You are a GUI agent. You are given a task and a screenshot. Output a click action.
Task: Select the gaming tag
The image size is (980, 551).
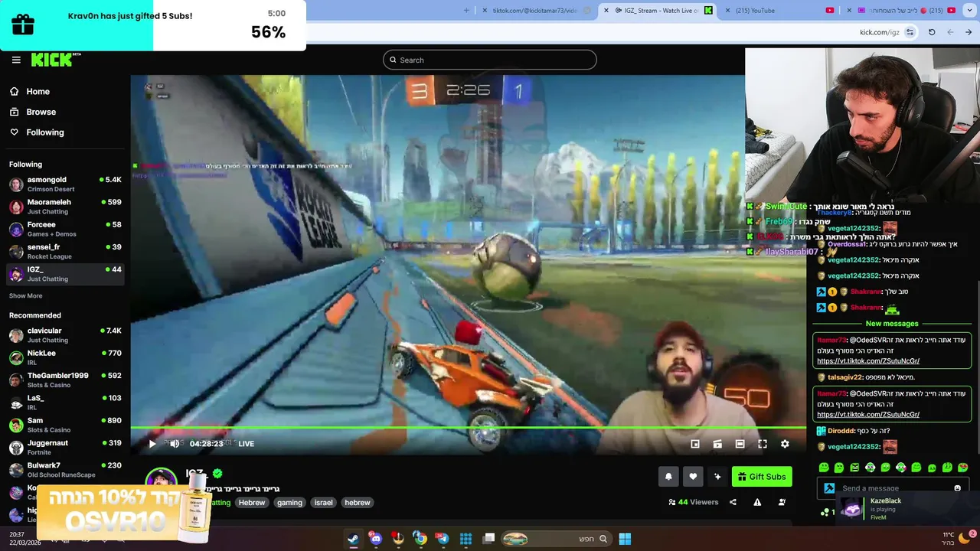289,503
